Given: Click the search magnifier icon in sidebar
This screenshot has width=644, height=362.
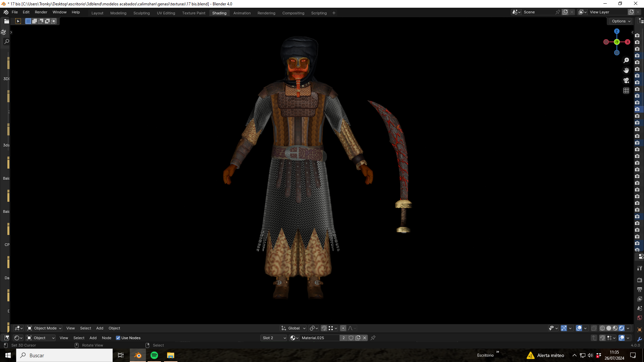Looking at the screenshot, I should coord(6,42).
